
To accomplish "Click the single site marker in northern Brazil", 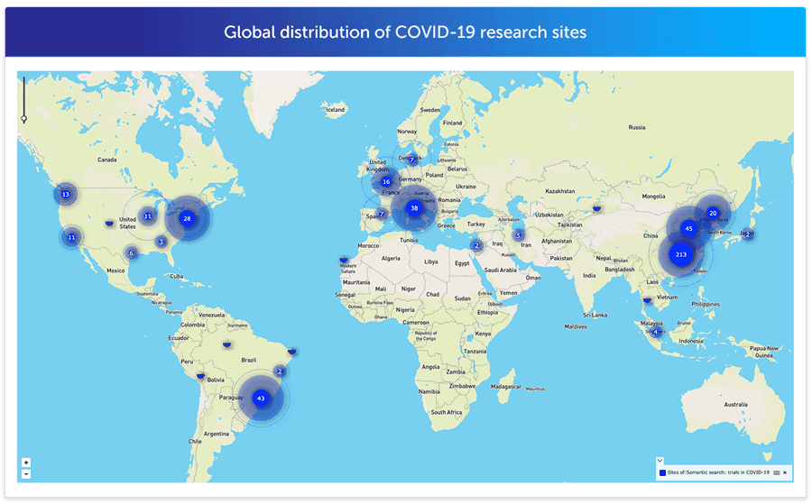I will (x=226, y=344).
